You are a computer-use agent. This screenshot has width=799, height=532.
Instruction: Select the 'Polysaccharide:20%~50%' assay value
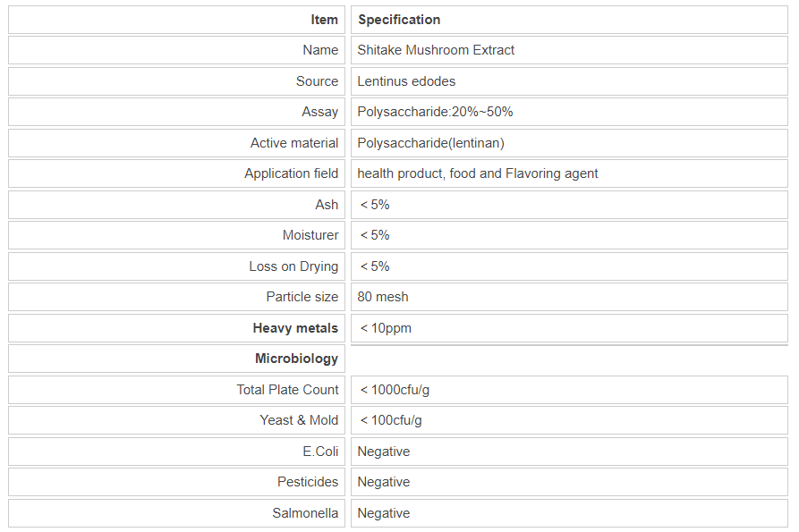435,112
